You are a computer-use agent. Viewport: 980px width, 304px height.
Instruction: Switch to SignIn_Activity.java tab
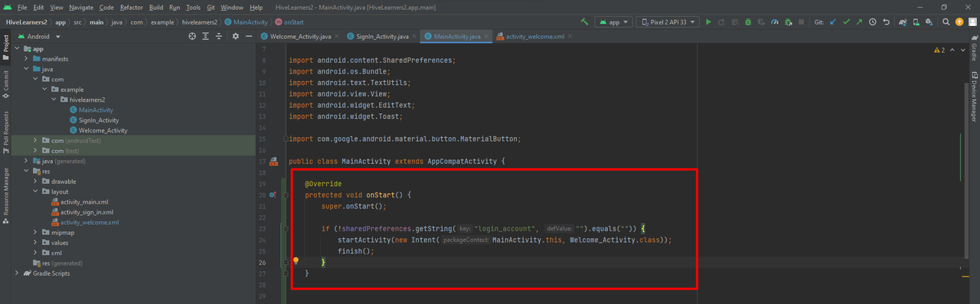click(x=381, y=36)
